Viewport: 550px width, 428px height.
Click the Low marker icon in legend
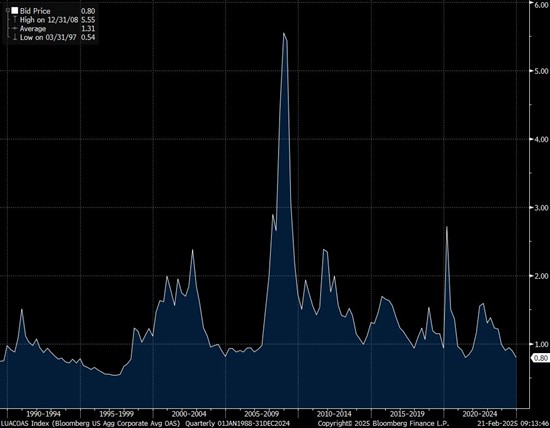[15, 37]
